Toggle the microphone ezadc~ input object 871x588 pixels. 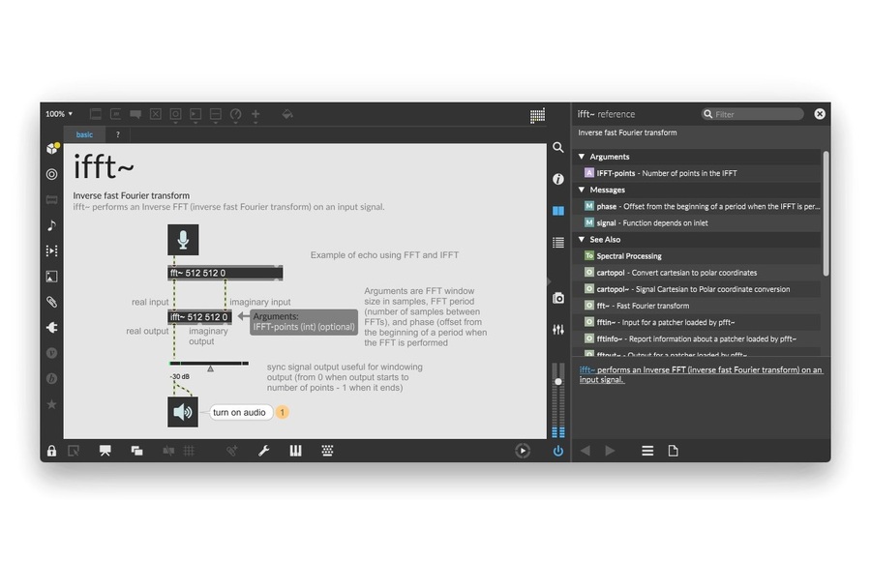tap(183, 240)
